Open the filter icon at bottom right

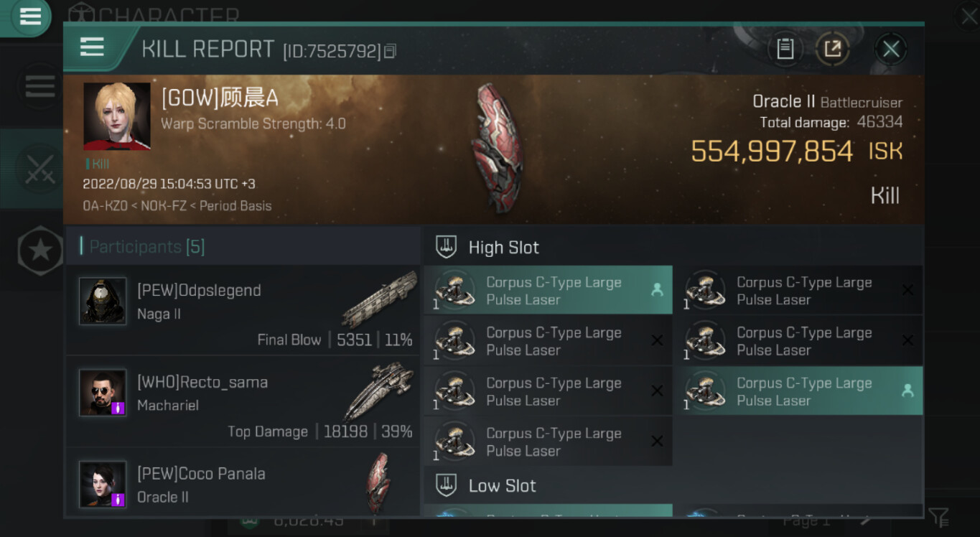pos(938,517)
